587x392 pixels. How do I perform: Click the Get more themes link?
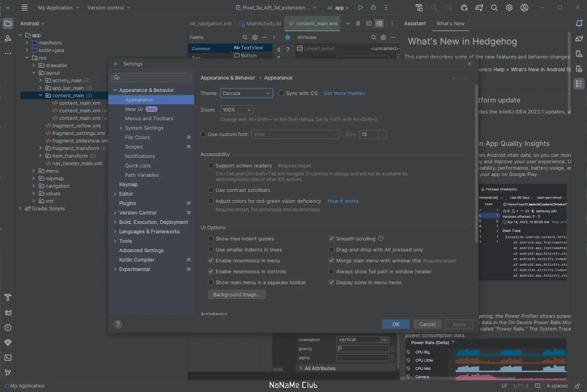tap(344, 93)
